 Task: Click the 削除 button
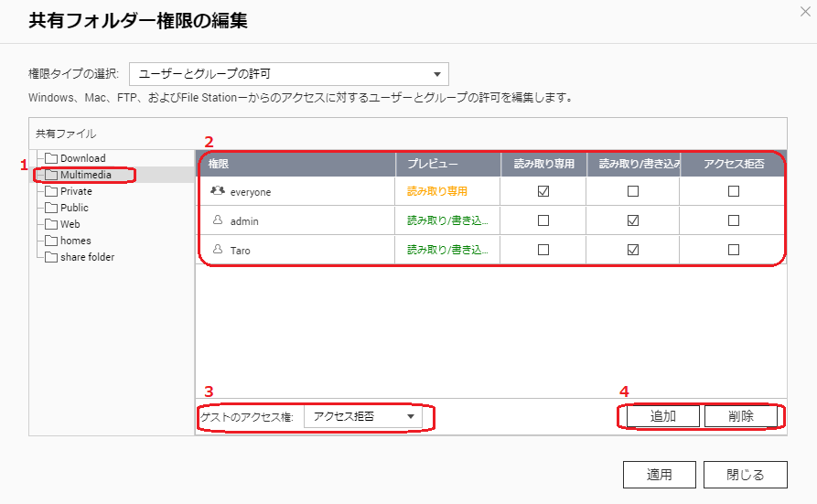[741, 416]
